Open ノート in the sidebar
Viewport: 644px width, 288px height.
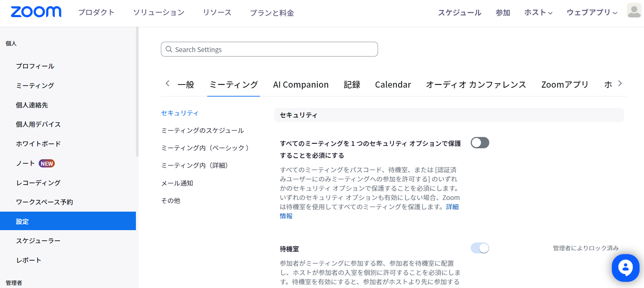[25, 164]
